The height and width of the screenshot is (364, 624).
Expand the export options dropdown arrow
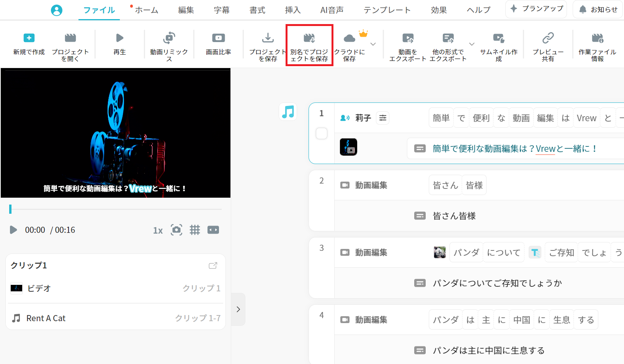472,44
